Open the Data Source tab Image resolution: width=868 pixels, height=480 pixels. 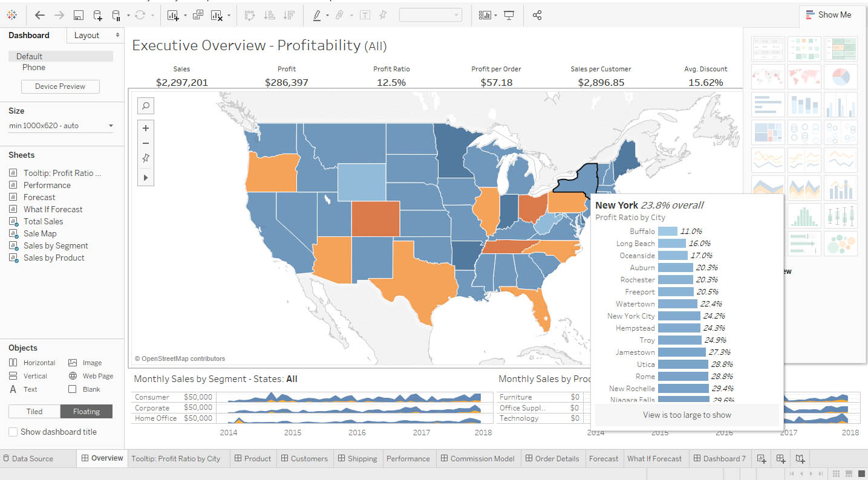[x=28, y=458]
